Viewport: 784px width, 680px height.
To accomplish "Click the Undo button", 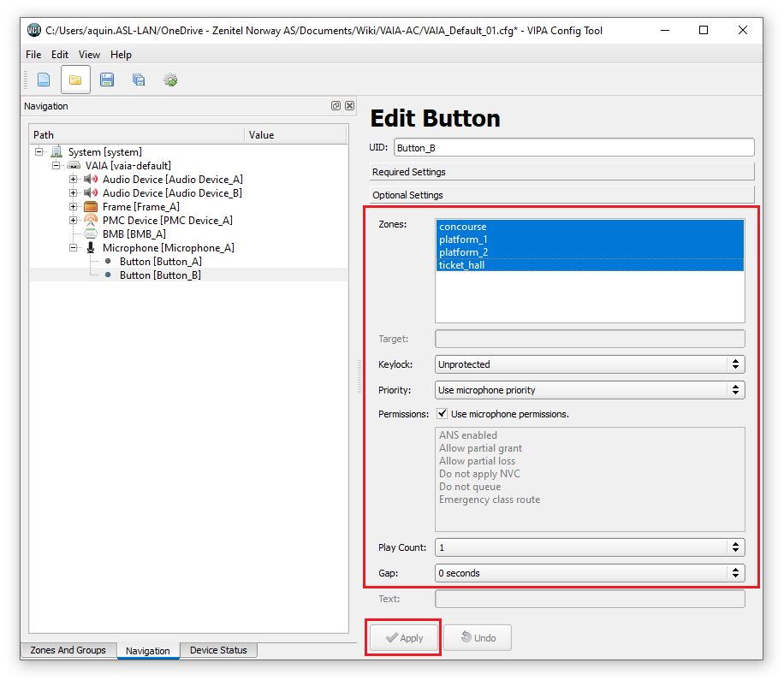I will click(x=477, y=638).
